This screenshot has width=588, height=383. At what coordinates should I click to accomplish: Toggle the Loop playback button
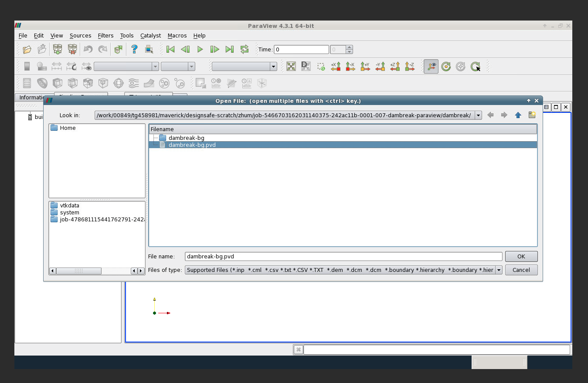[x=245, y=49]
